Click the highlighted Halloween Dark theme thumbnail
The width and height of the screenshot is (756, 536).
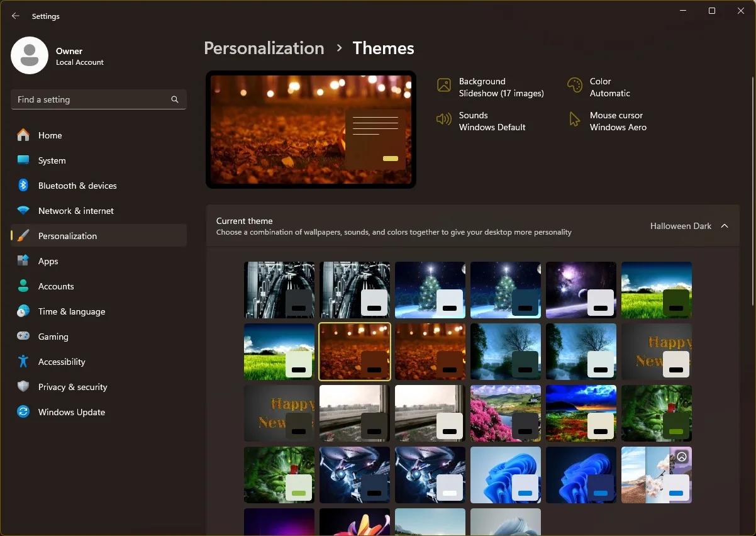355,352
